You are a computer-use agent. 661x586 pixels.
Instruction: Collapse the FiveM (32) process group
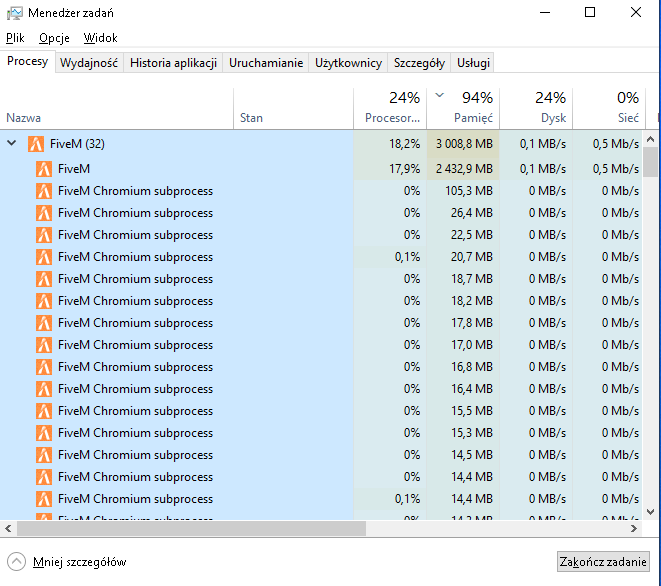[12, 143]
